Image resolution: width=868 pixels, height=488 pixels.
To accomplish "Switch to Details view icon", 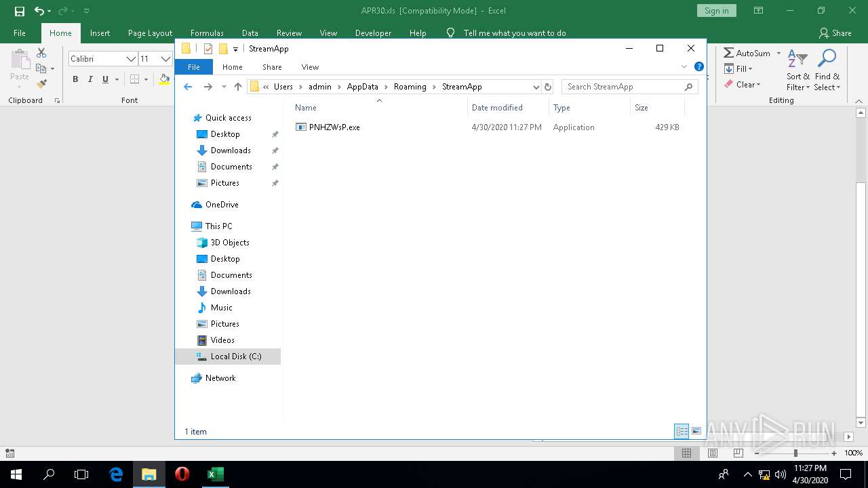I will coord(682,431).
